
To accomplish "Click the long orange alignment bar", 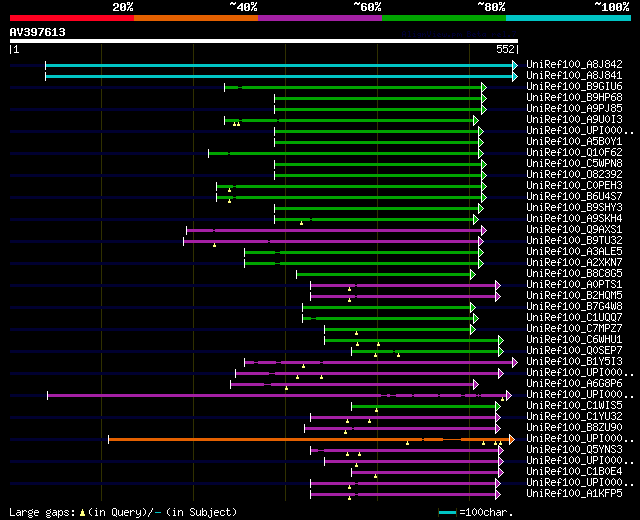I will click(309, 440).
